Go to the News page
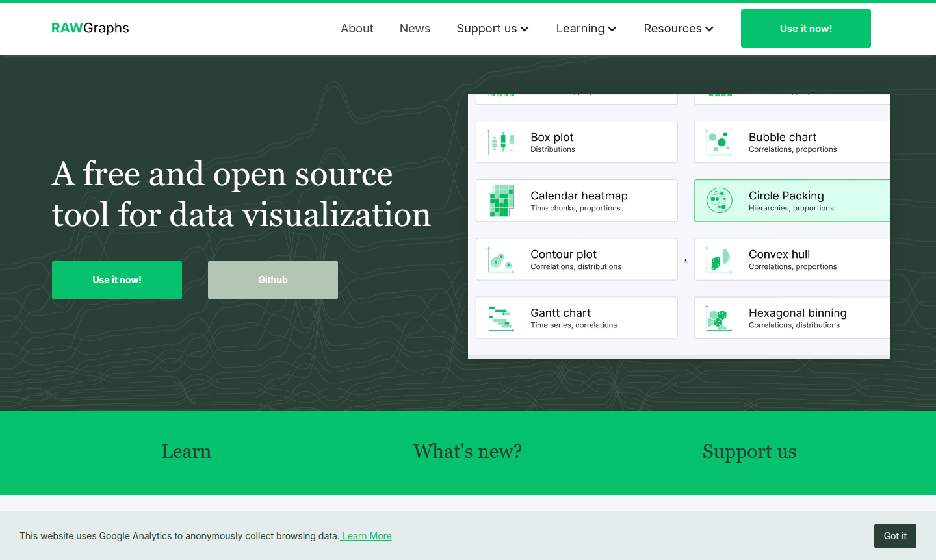 tap(415, 29)
